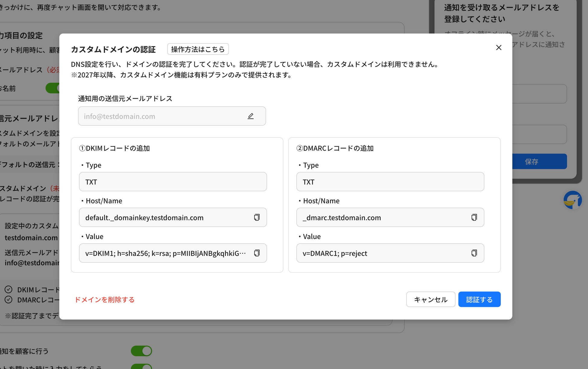Copy the DKIM record Value
This screenshot has height=369, width=588.
pyautogui.click(x=257, y=253)
